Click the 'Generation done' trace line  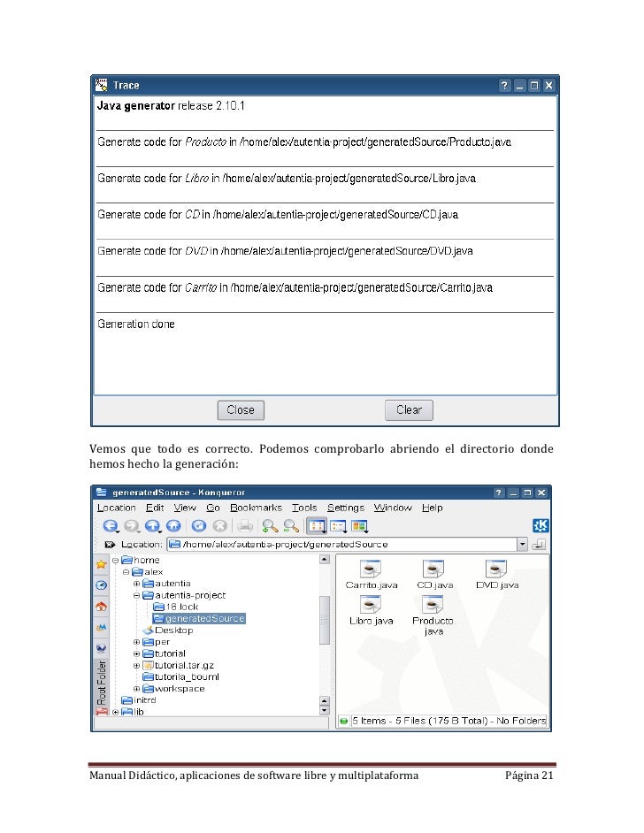136,324
